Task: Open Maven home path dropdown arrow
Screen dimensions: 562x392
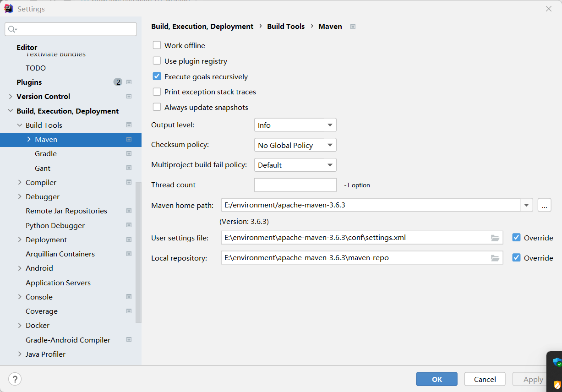Action: (526, 205)
